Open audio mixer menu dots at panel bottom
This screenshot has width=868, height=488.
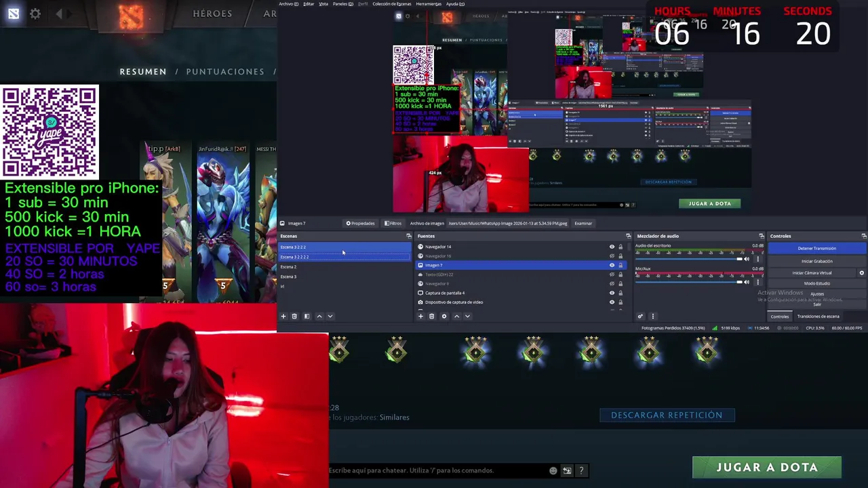tap(653, 316)
